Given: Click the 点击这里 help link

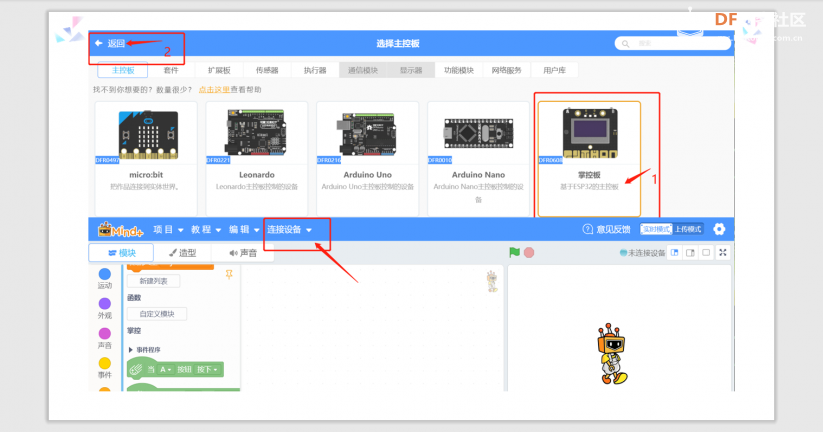Looking at the screenshot, I should tap(214, 90).
